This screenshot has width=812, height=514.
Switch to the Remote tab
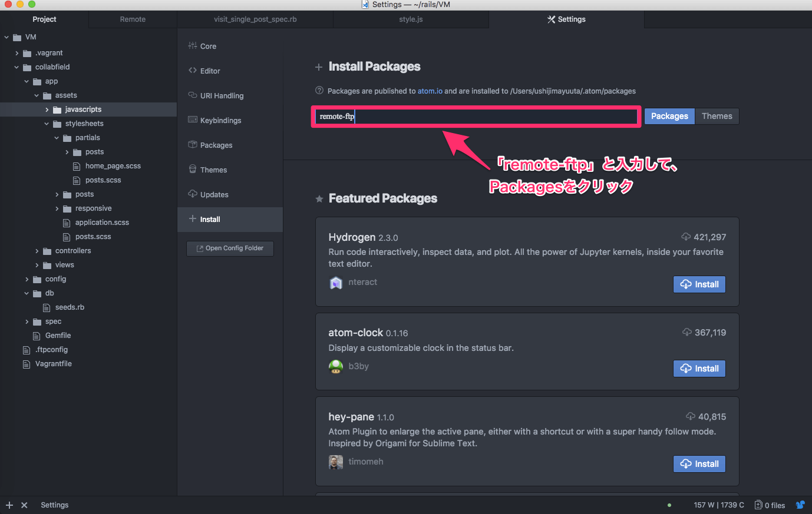coord(133,19)
